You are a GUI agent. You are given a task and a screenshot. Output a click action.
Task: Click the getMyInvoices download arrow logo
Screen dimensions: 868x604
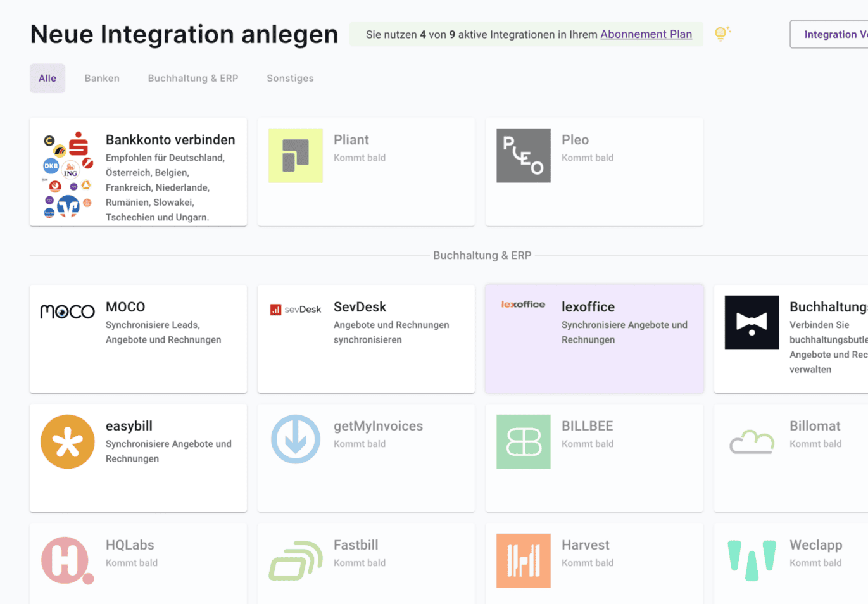[x=296, y=439]
